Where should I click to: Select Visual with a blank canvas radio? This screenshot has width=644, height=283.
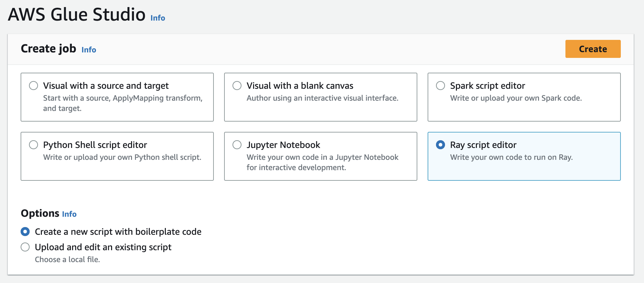237,86
